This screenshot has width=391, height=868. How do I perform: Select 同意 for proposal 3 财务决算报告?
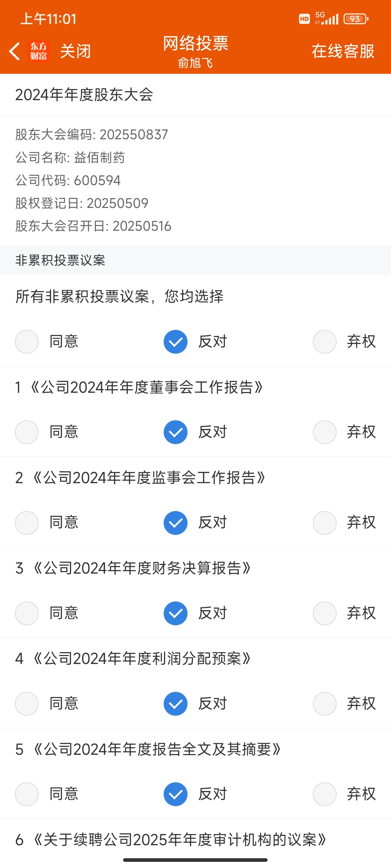[27, 613]
